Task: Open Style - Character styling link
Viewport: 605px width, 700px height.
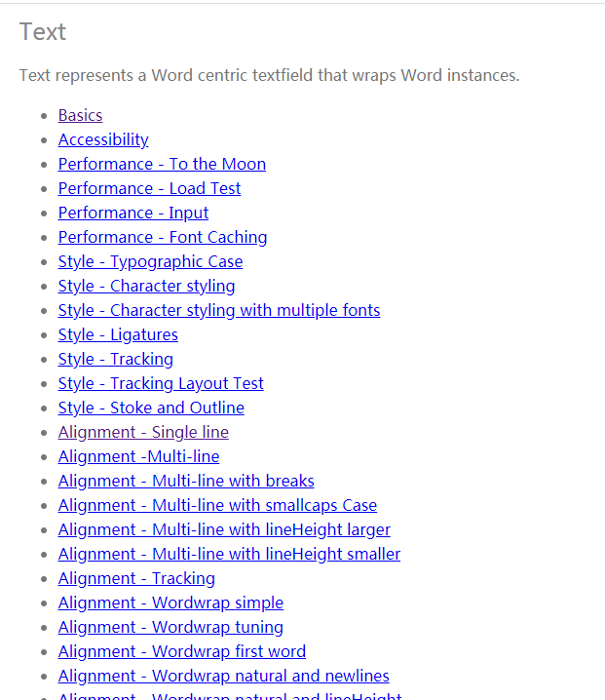Action: [146, 287]
